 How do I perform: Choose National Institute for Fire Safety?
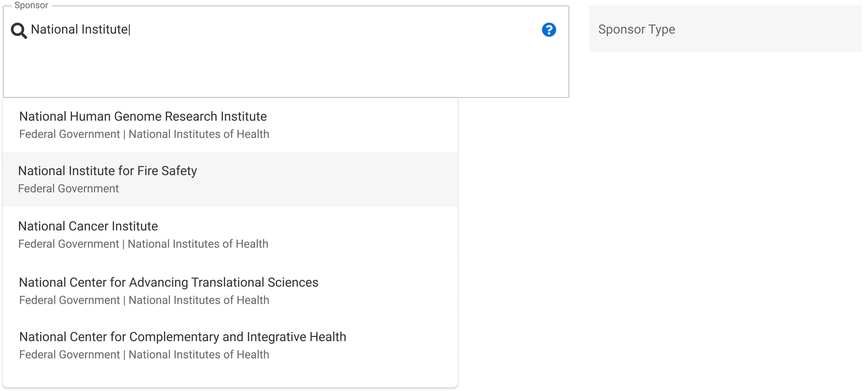[108, 171]
